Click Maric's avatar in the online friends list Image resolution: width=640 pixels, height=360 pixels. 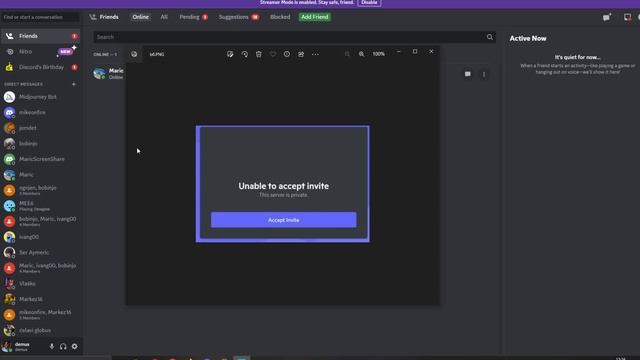coord(99,74)
